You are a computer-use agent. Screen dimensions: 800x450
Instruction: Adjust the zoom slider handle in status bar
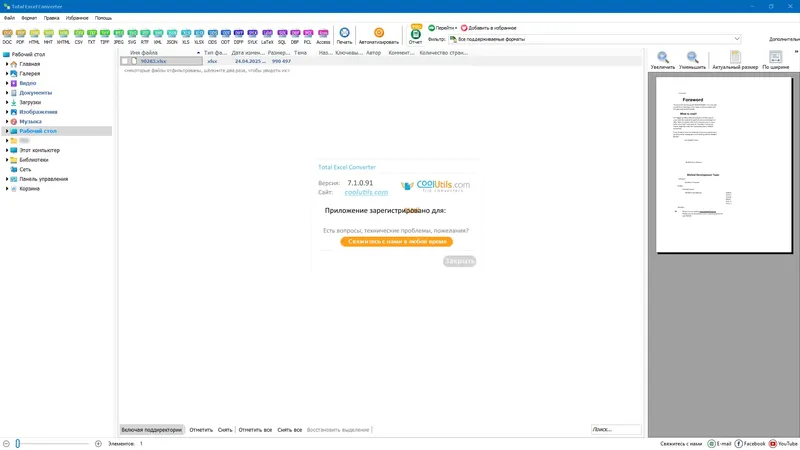point(17,444)
